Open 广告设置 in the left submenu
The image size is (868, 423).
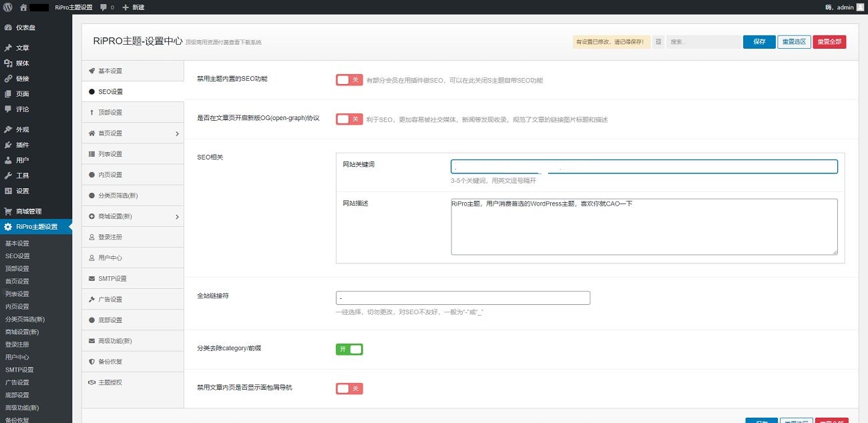(17, 382)
